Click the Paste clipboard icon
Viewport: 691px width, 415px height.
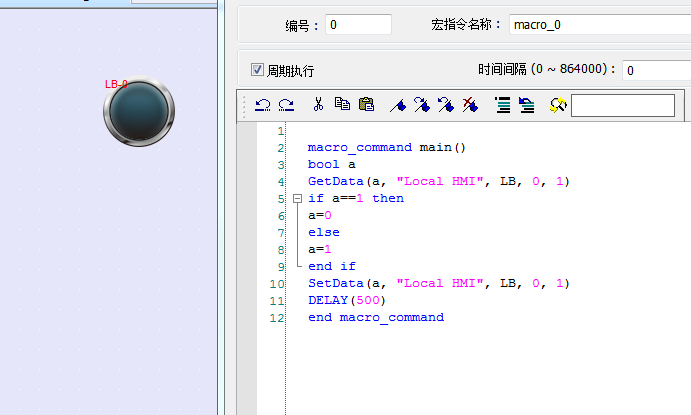pos(366,104)
